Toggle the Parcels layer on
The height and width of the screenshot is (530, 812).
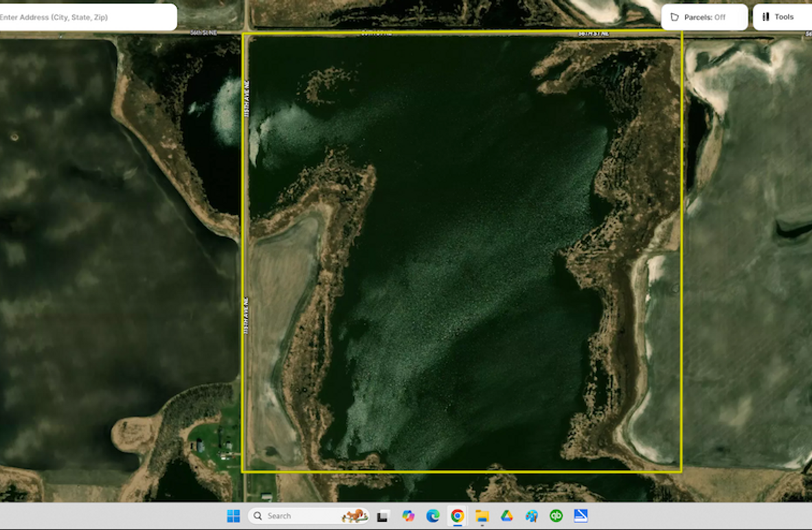tap(704, 17)
